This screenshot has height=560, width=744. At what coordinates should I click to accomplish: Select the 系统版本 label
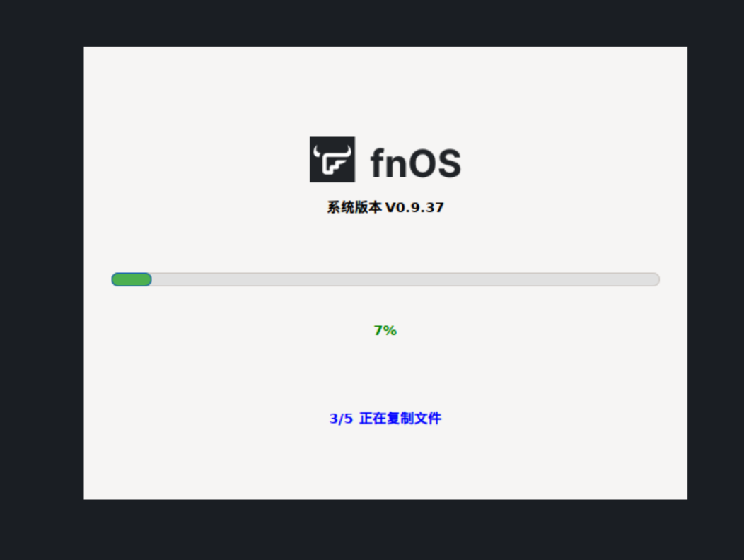354,207
